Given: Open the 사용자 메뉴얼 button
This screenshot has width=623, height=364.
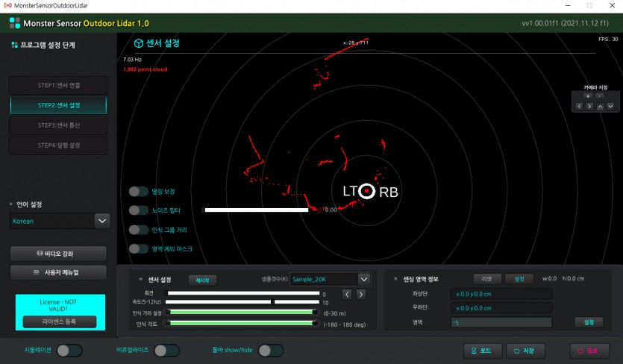Looking at the screenshot, I should (x=58, y=272).
